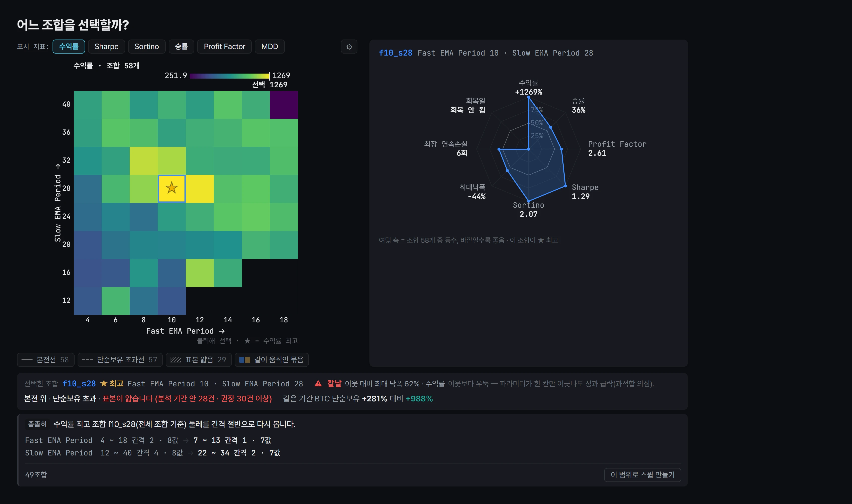Screen dimensions: 852x504
Task: Click the 승률 36% radar label
Action: coord(578,105)
